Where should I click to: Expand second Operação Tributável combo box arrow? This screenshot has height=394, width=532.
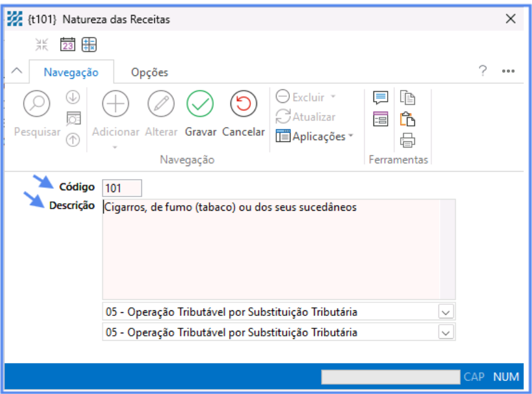point(446,333)
